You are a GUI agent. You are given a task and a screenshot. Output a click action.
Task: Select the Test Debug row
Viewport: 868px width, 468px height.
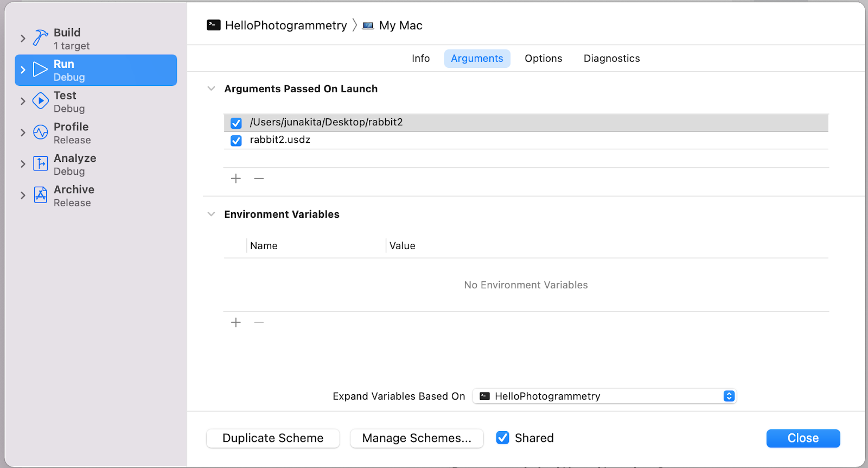click(x=95, y=102)
